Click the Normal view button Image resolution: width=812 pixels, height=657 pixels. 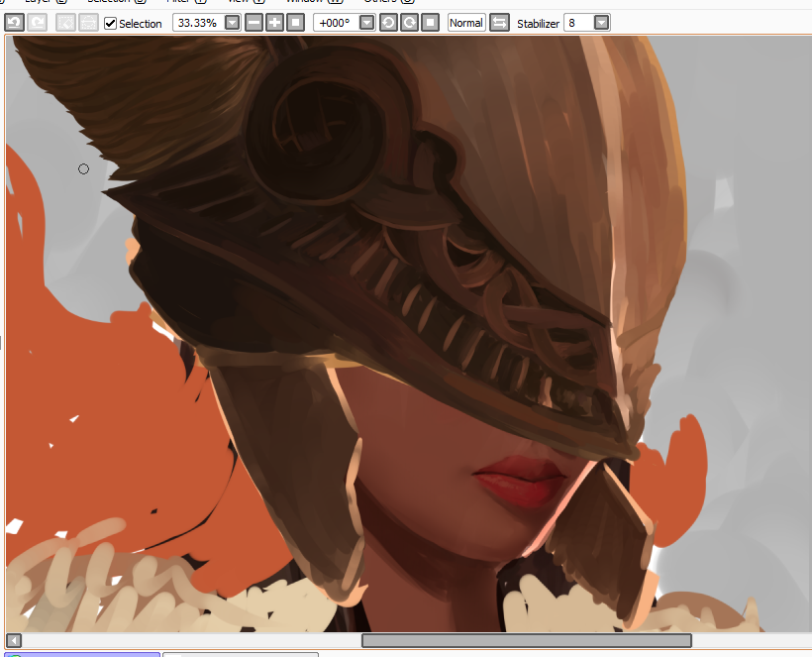466,23
